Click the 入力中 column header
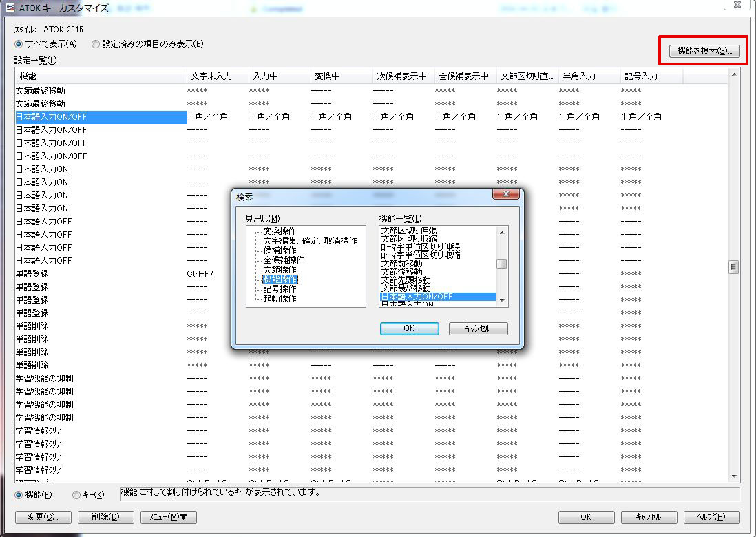Screen dimensions: 756x537 pos(280,76)
